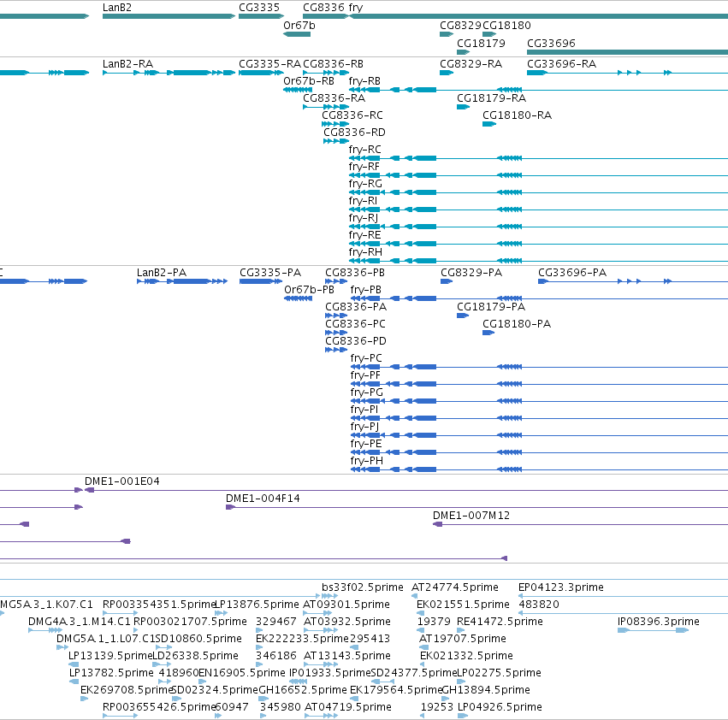Click the EN16905.5prime EST label

242,673
